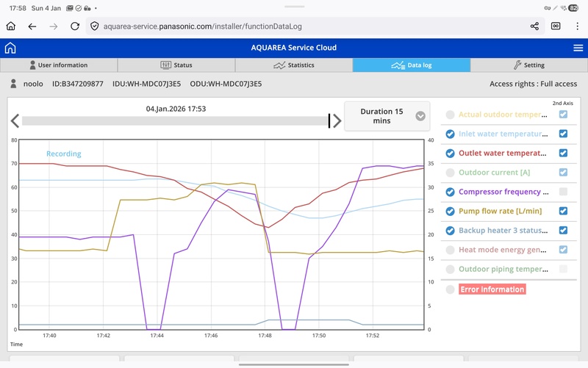Image resolution: width=588 pixels, height=368 pixels.
Task: Click the timeline scrollbar track
Action: [175, 121]
